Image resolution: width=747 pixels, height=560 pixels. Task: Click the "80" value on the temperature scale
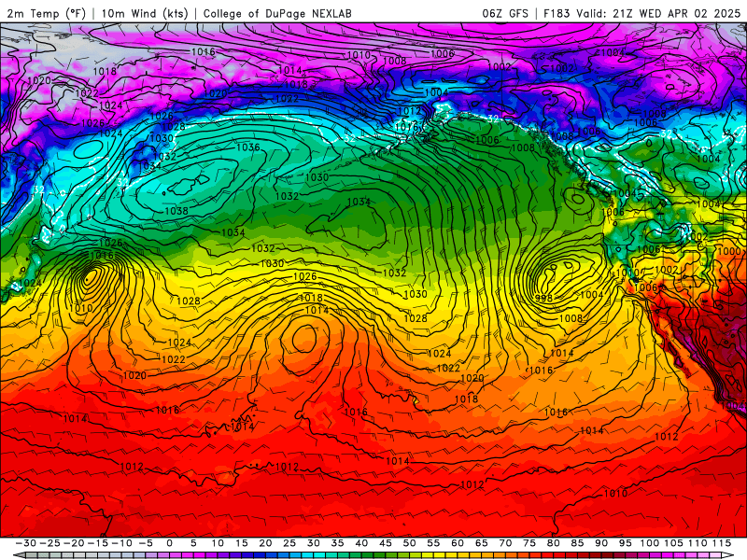click(x=553, y=543)
